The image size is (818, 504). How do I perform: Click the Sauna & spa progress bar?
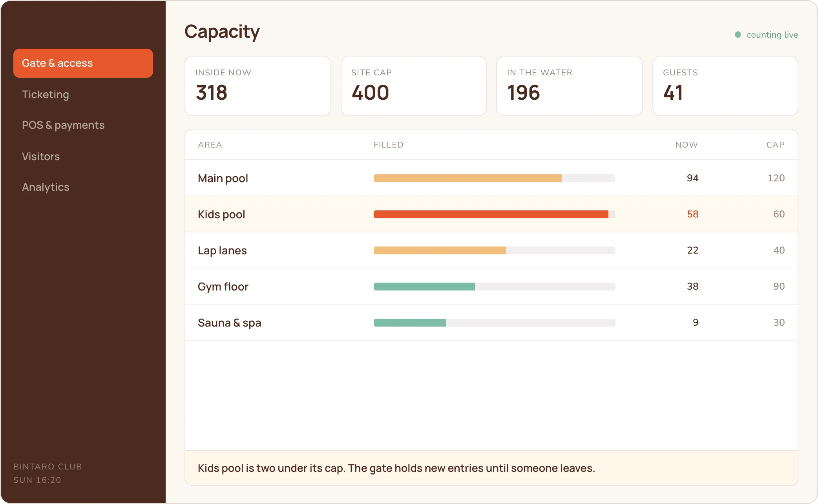[495, 323]
